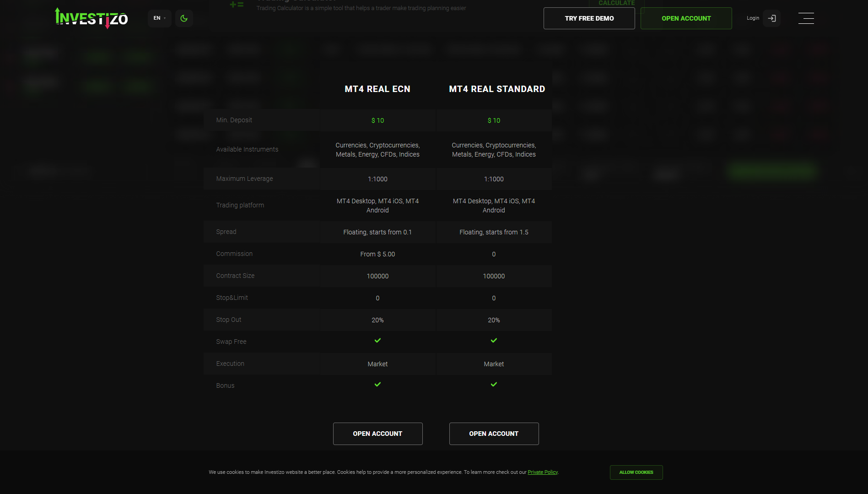This screenshot has width=868, height=494.
Task: Click the 'Stop&Limit' row label
Action: [232, 298]
